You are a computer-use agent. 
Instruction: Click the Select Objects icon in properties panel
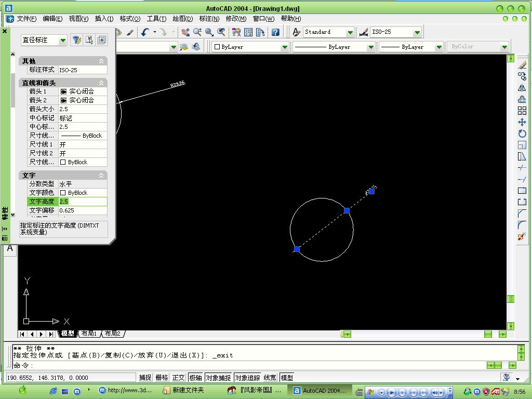coord(89,40)
